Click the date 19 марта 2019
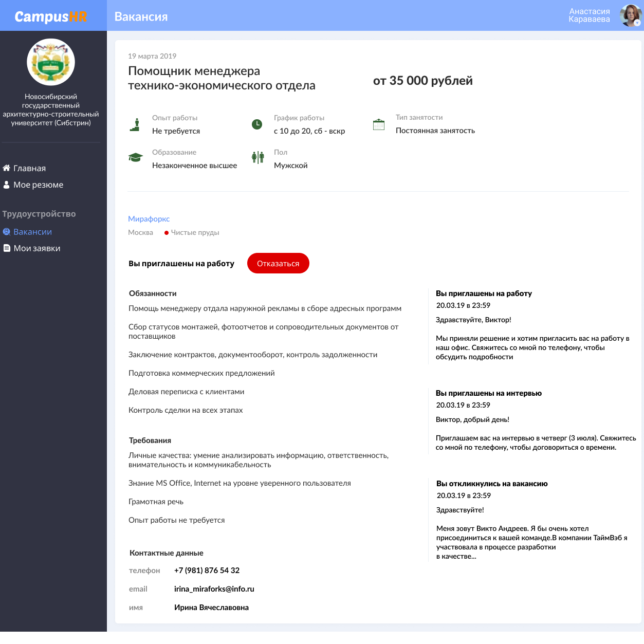Viewport: 644px width, 644px height. tap(152, 56)
